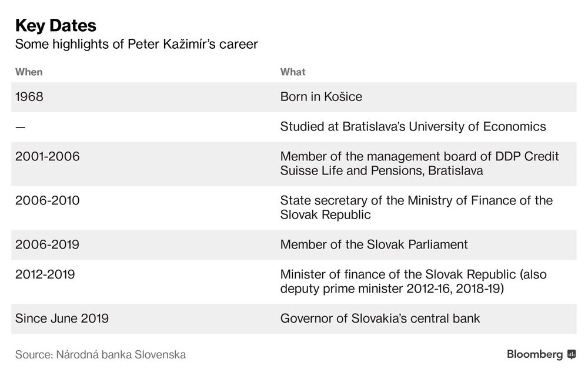Click the dash in the When column
The image size is (588, 376).
[20, 127]
